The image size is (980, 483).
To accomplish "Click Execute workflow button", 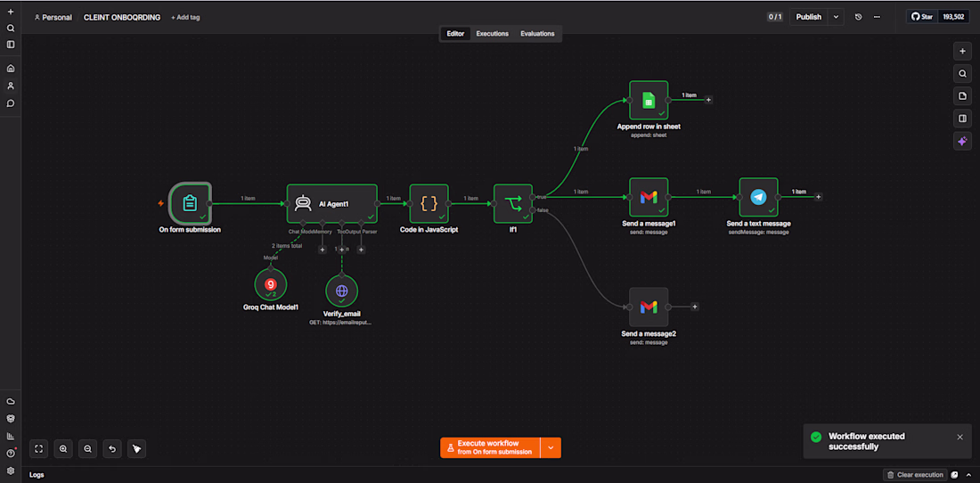I will 490,447.
